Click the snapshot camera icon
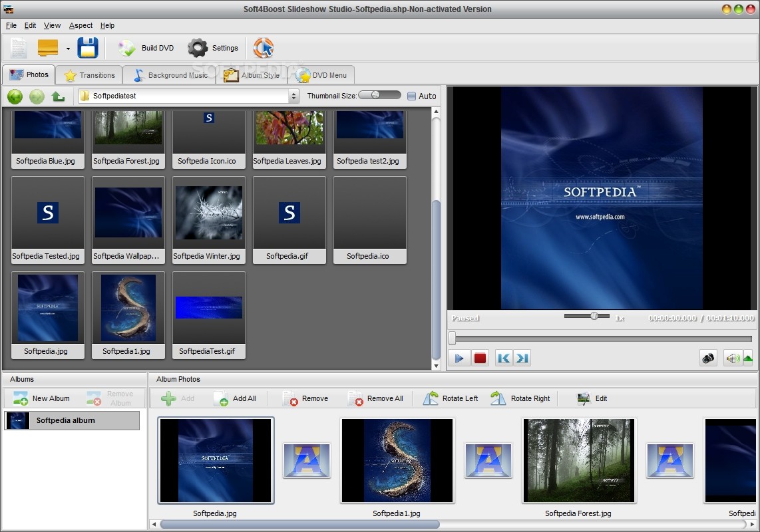 tap(709, 358)
